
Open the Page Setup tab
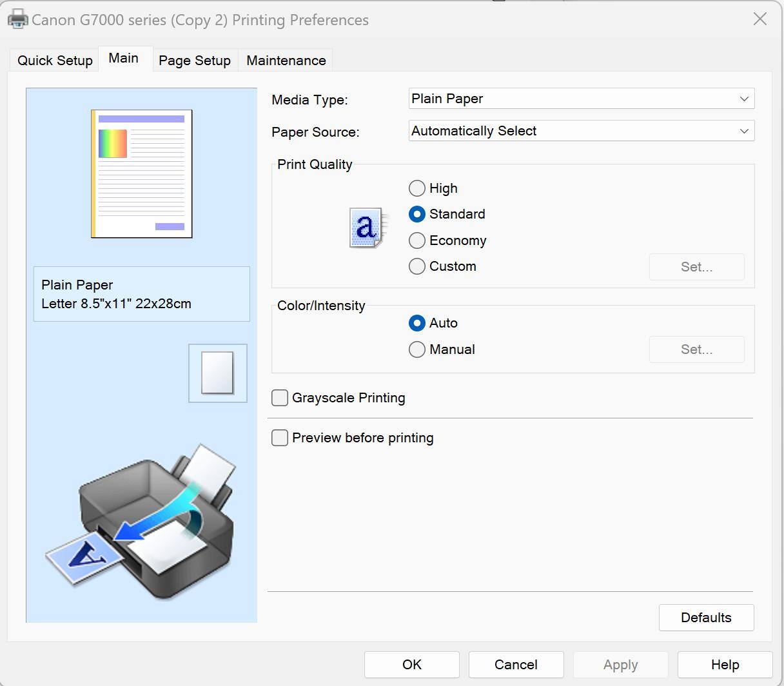pos(194,61)
